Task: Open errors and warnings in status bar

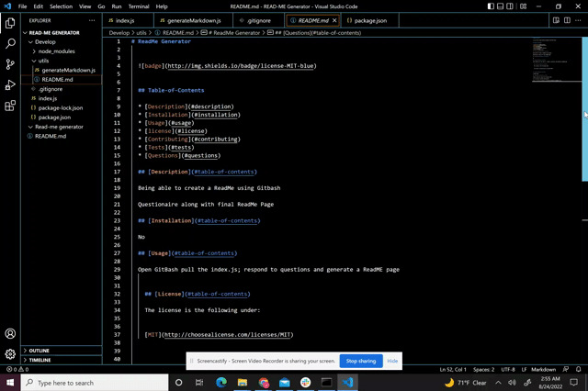Action: point(17,369)
